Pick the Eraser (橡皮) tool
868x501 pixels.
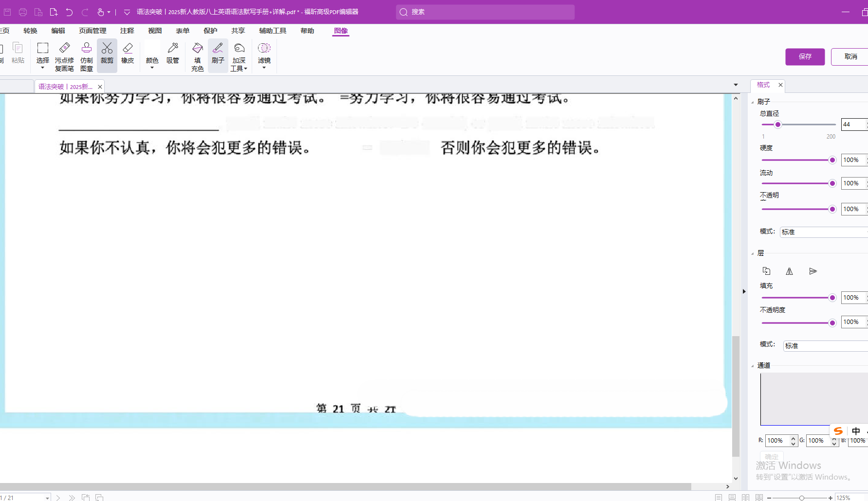[128, 54]
